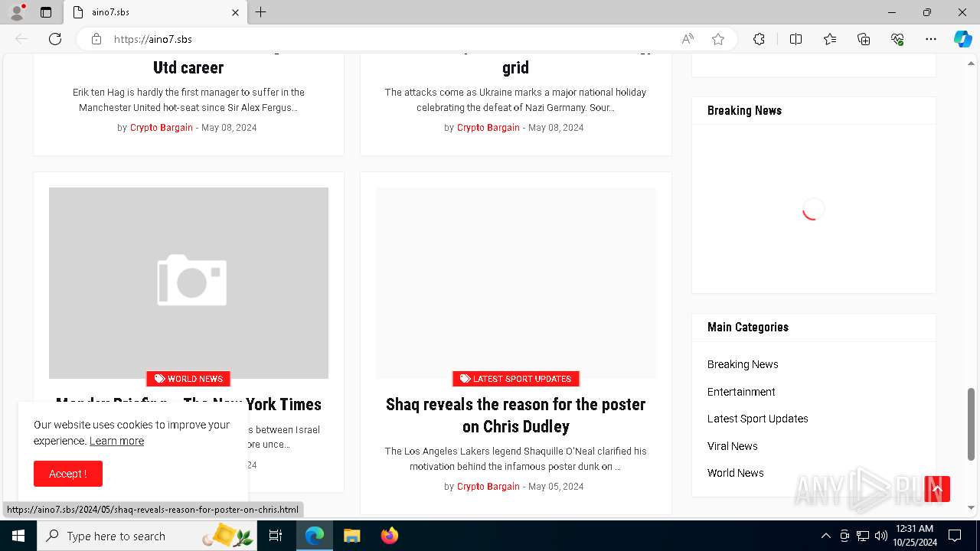The image size is (980, 551).
Task: Open the taskbar clock and date
Action: pos(915,536)
